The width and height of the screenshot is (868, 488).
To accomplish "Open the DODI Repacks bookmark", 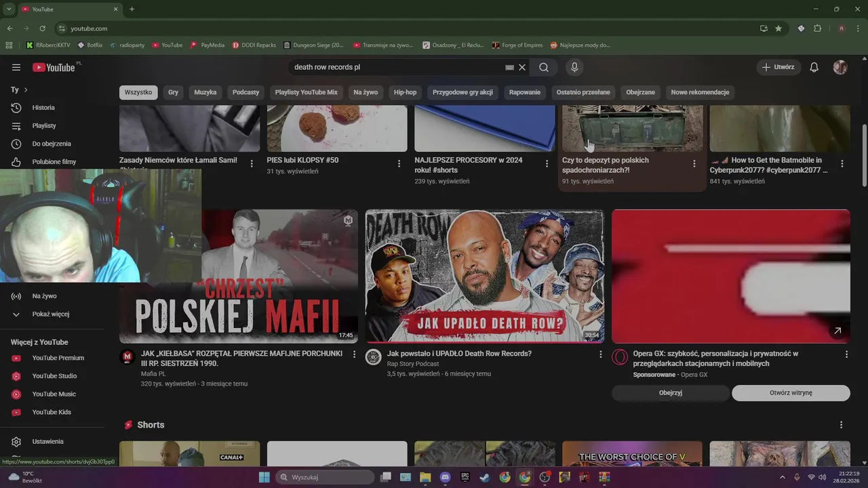I will point(254,45).
